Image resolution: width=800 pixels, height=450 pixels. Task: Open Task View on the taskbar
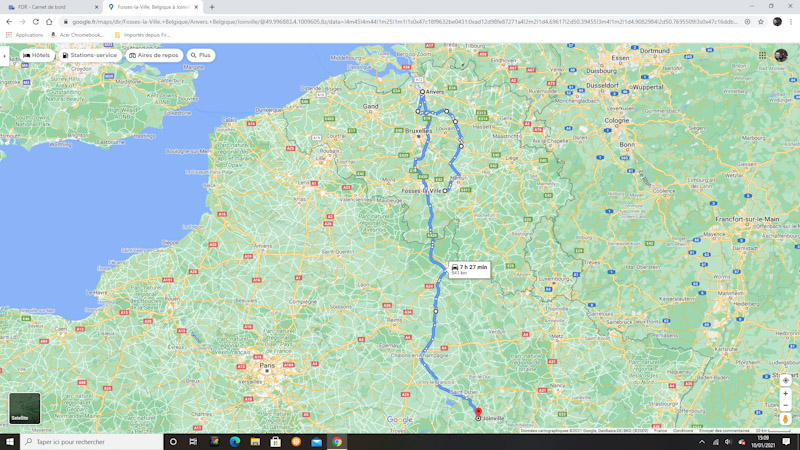[193, 442]
